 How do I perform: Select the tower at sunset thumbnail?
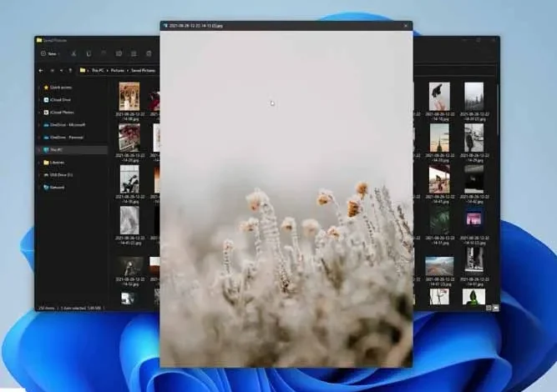pyautogui.click(x=439, y=138)
